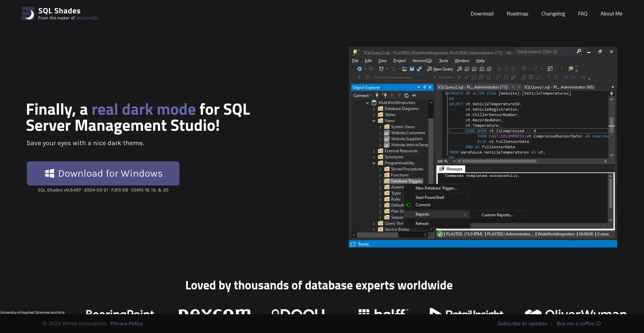Click the Execute button in SSMS
The width and height of the screenshot is (644, 333).
point(443,77)
